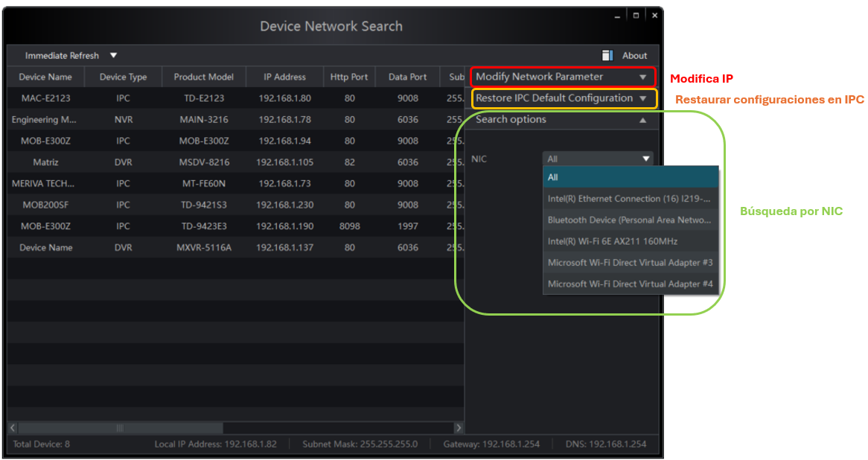Screen dimensions: 868x460
Task: Click the horizontal scrollbar right arrow
Action: point(459,428)
